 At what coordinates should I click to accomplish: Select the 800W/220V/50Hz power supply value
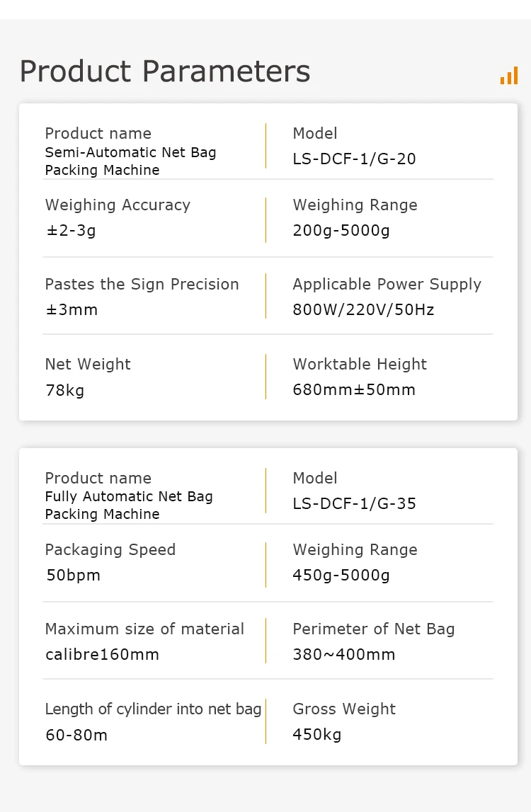click(363, 310)
